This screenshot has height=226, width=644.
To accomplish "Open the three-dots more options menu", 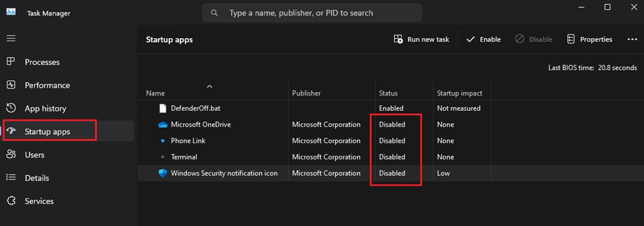I will (x=632, y=39).
